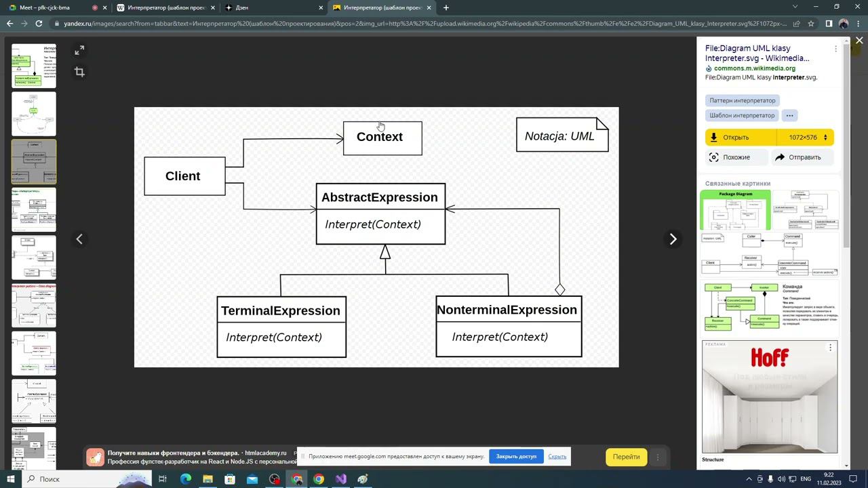Open the green Package Diagram related thumbnail
The image size is (868, 488).
point(736,210)
